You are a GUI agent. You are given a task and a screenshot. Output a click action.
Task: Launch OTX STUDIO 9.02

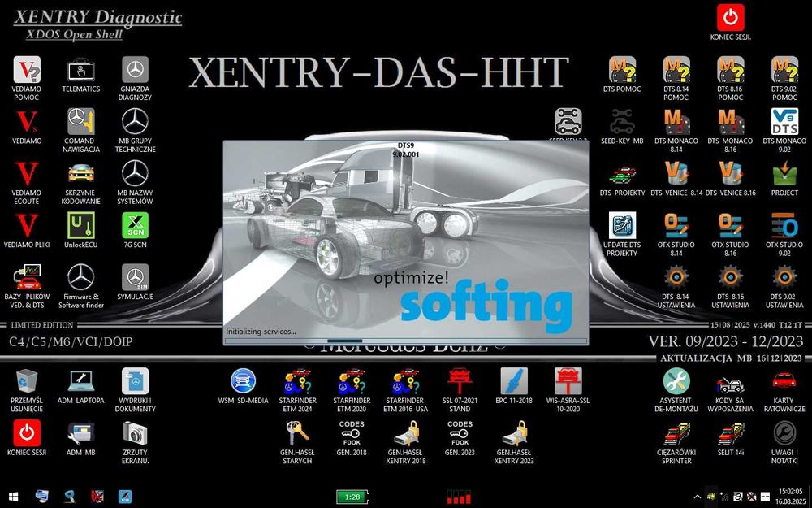(784, 225)
